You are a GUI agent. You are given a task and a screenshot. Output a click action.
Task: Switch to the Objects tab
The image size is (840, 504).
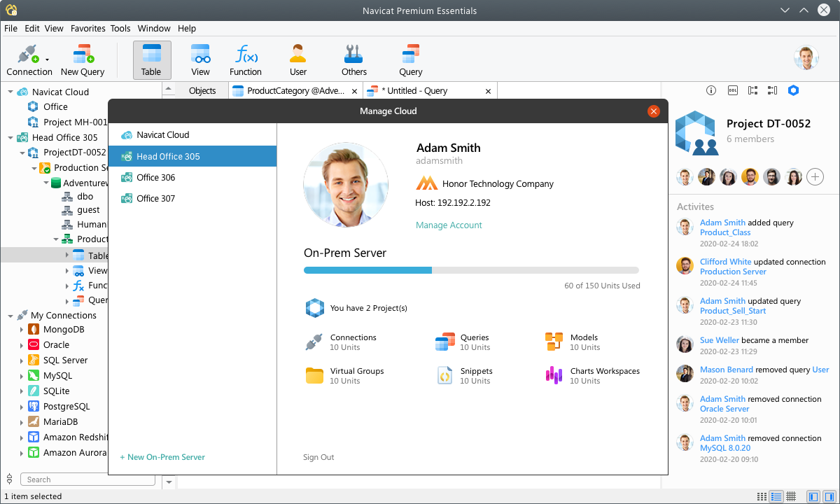(x=202, y=91)
